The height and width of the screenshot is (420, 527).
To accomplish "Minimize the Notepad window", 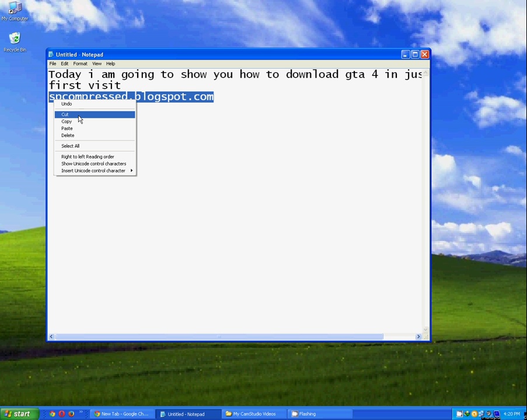I will click(x=406, y=54).
